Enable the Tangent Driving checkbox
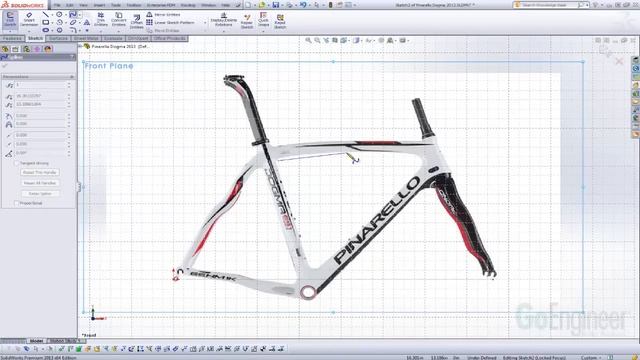This screenshot has width=640, height=360. tap(17, 163)
